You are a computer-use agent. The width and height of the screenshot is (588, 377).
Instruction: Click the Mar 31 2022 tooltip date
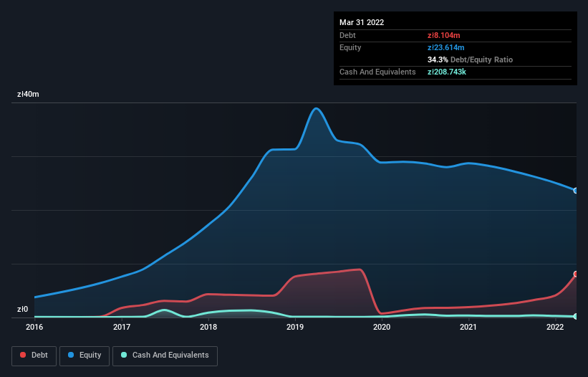coord(362,22)
